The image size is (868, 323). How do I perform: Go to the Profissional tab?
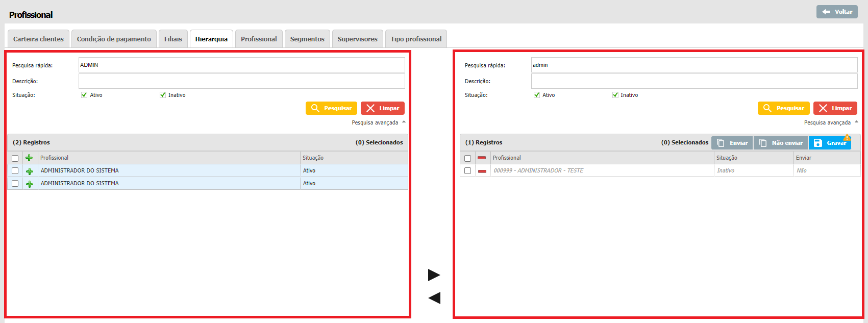coord(259,39)
